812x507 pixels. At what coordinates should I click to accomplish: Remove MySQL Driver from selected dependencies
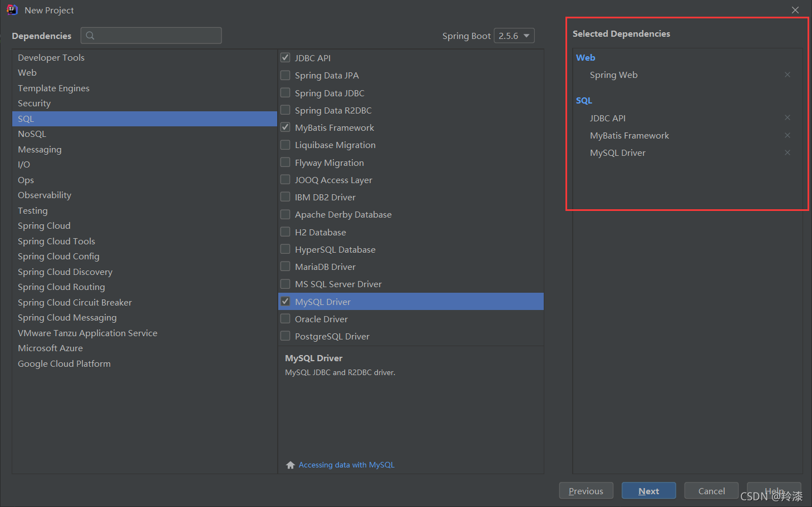tap(788, 152)
